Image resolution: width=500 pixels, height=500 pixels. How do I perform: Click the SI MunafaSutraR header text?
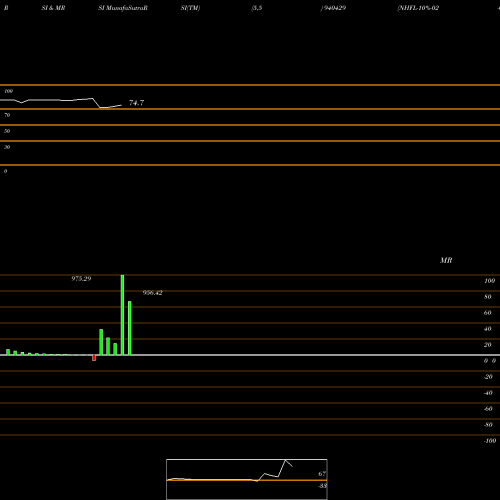pos(123,8)
